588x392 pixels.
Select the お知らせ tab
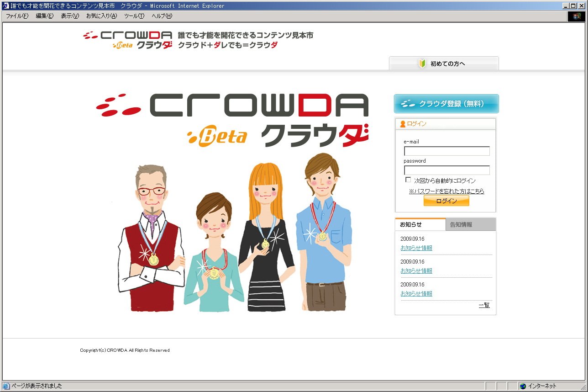(x=420, y=224)
